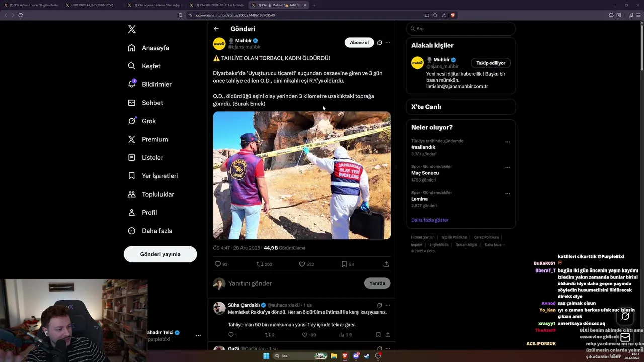Open Profil page

point(142,212)
